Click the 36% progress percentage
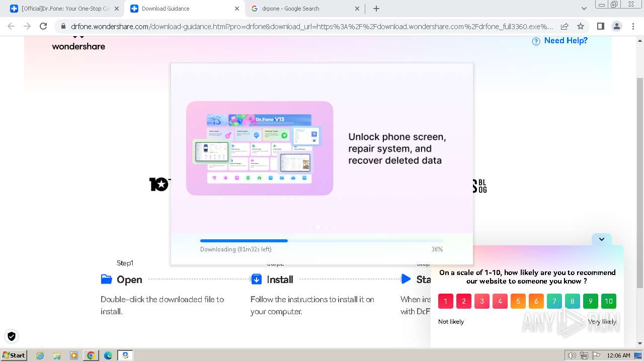Viewport: 644px width, 362px height. point(437,249)
